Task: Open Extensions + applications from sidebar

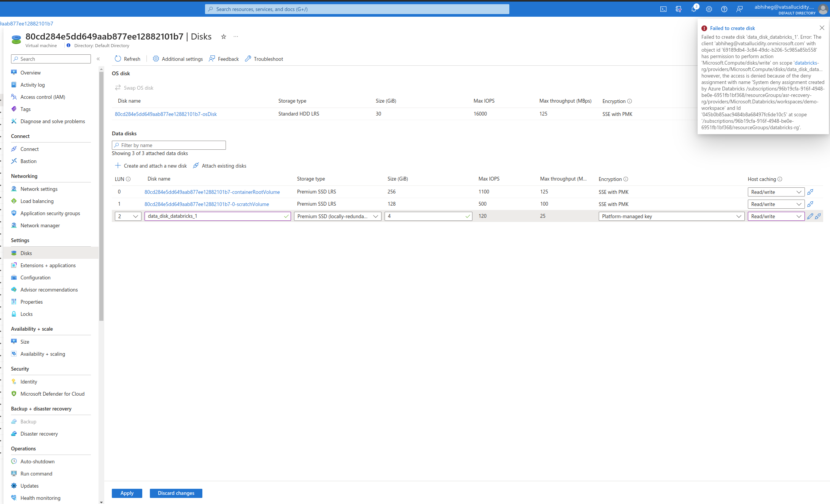Action: pyautogui.click(x=48, y=265)
